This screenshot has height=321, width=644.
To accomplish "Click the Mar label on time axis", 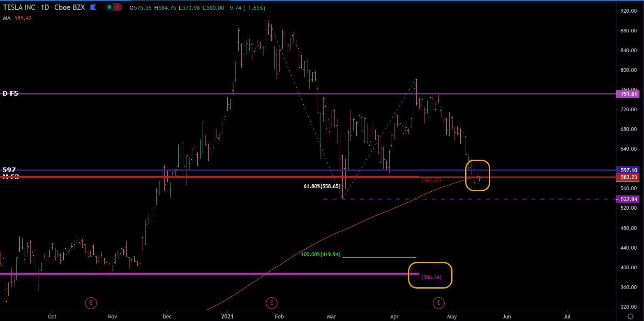I will tap(332, 316).
